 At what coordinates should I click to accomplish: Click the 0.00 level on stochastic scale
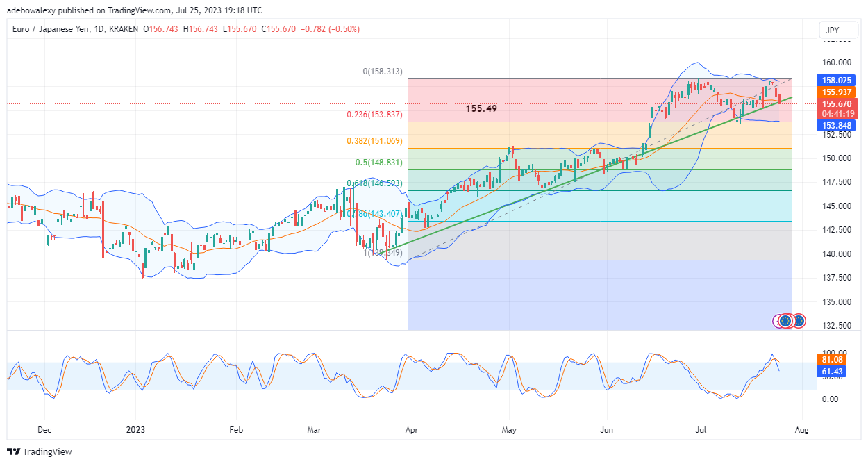point(832,399)
